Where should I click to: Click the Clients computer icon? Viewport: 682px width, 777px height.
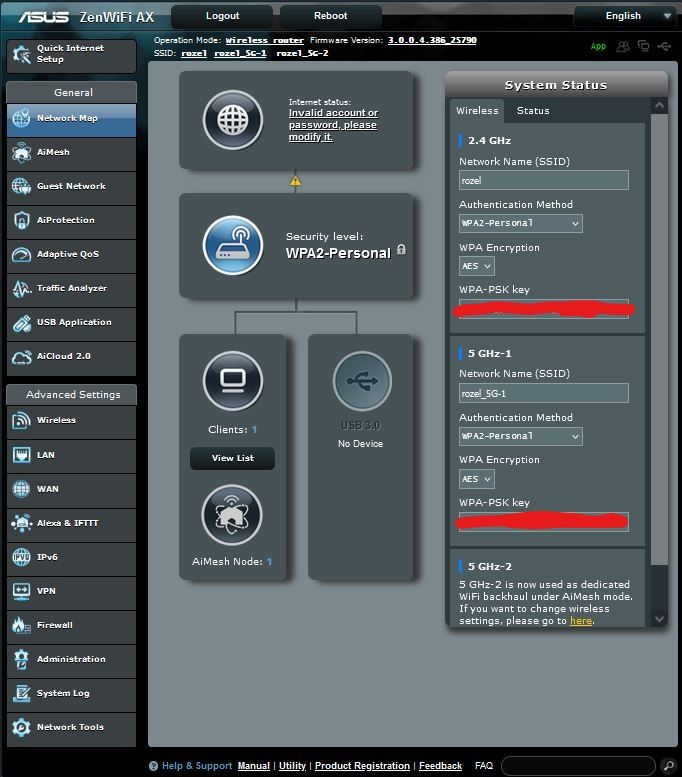[232, 381]
